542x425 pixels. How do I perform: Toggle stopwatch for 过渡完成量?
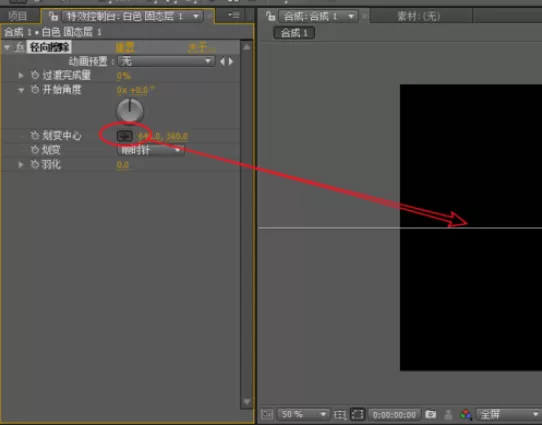pos(35,75)
